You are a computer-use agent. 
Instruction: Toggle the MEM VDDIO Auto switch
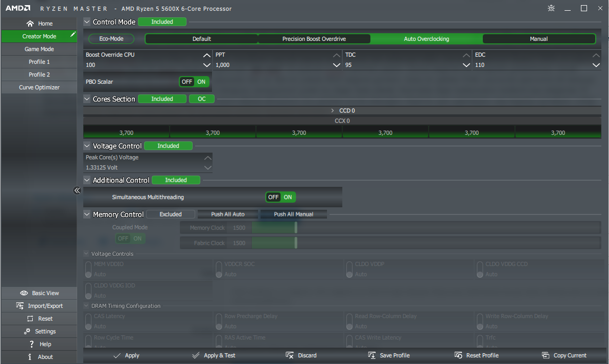[88, 270]
